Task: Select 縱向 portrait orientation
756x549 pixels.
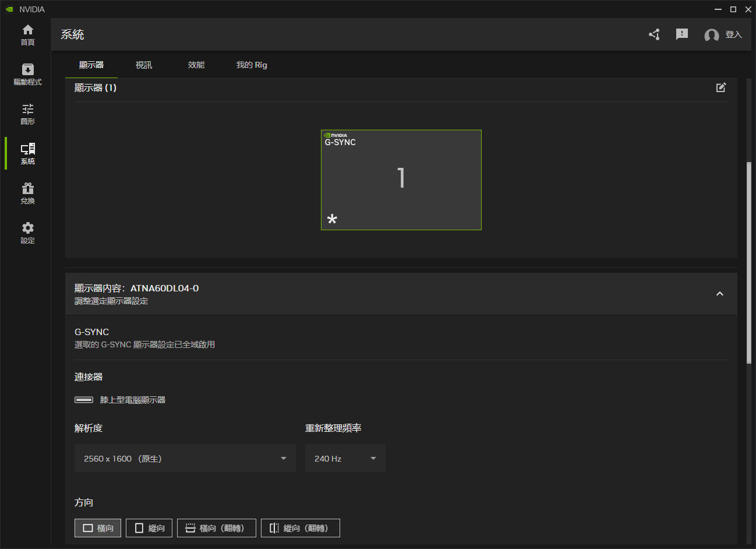Action: [149, 528]
